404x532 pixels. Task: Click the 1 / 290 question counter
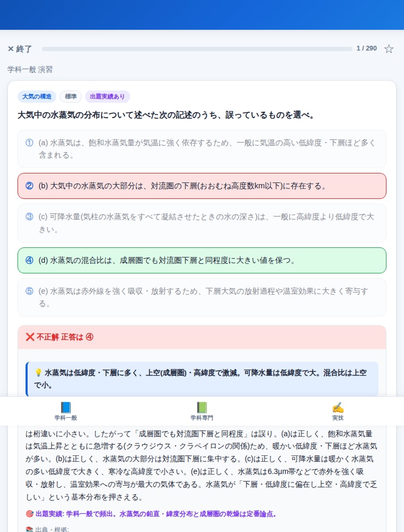click(x=366, y=48)
